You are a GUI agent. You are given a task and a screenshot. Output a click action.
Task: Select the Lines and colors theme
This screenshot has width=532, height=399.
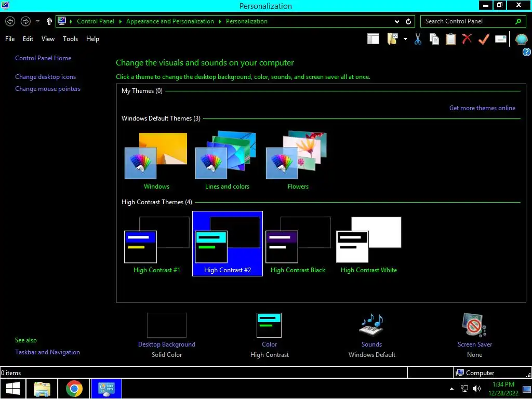coord(227,161)
